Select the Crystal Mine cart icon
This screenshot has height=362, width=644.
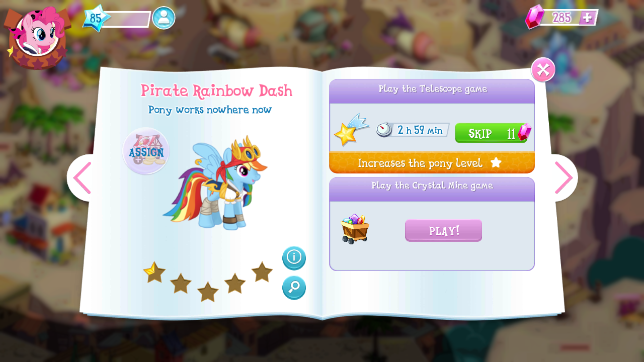click(355, 229)
